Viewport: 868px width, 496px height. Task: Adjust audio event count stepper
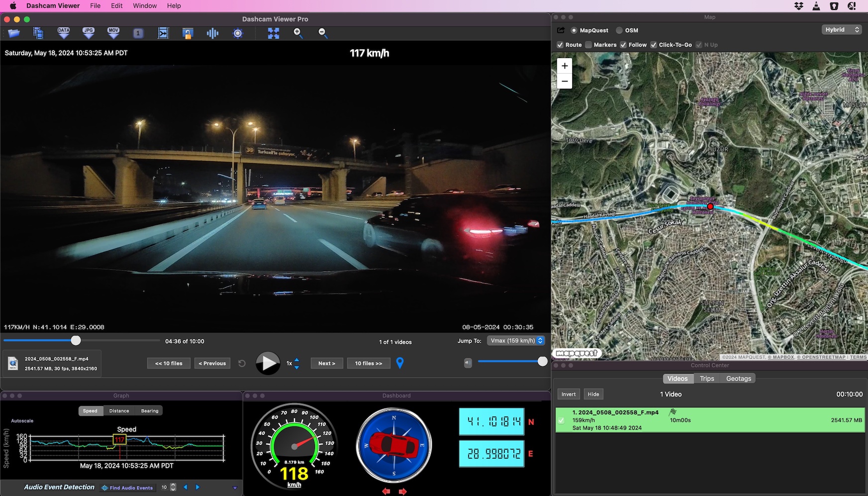(173, 488)
